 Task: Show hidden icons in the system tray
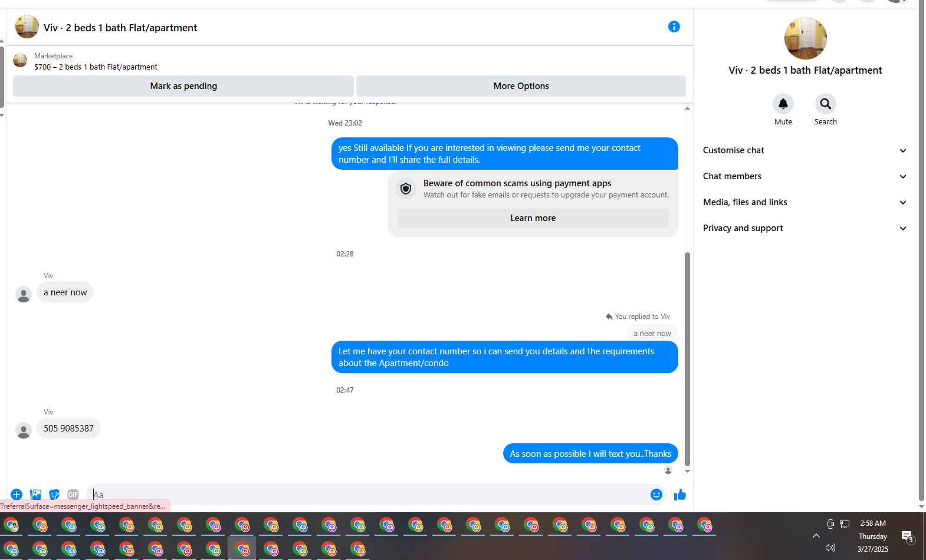(x=816, y=536)
